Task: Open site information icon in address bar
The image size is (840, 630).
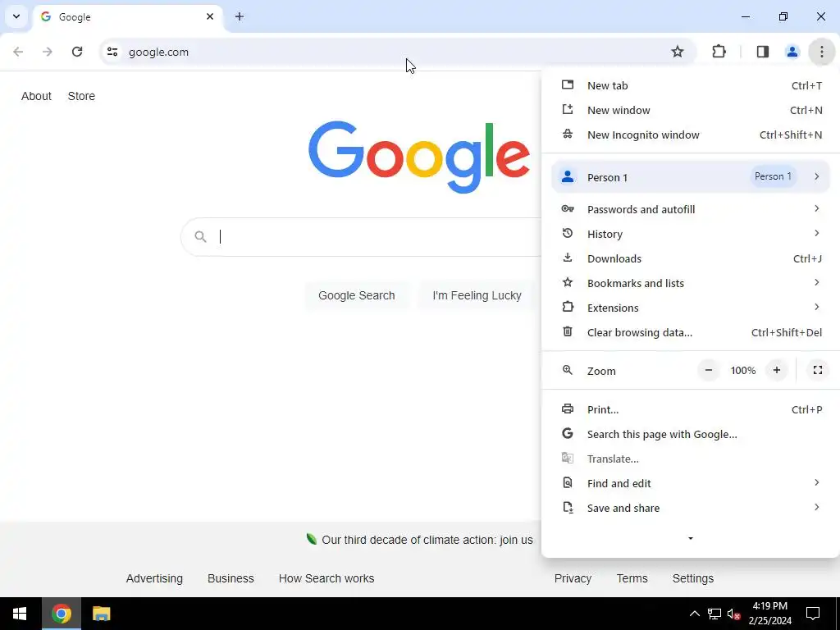Action: point(112,52)
